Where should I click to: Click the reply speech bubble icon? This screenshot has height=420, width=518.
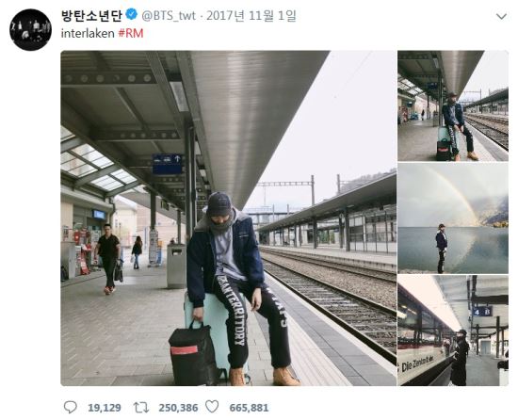[x=71, y=407]
